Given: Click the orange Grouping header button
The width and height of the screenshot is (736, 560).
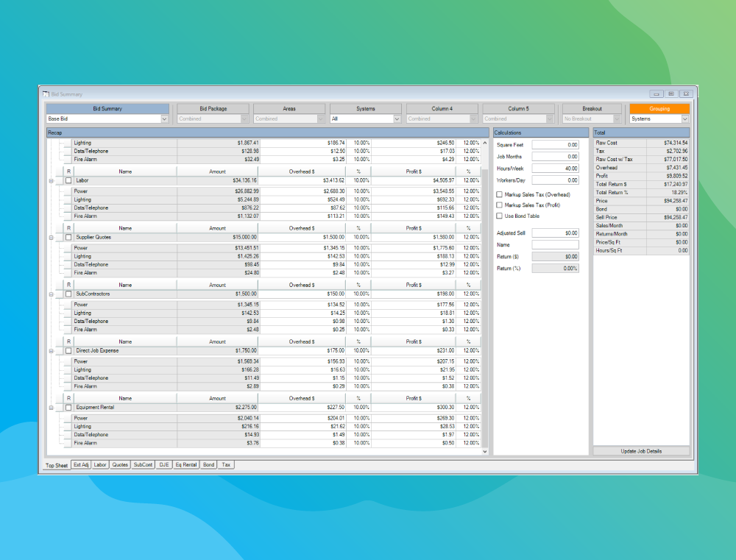Looking at the screenshot, I should 659,109.
